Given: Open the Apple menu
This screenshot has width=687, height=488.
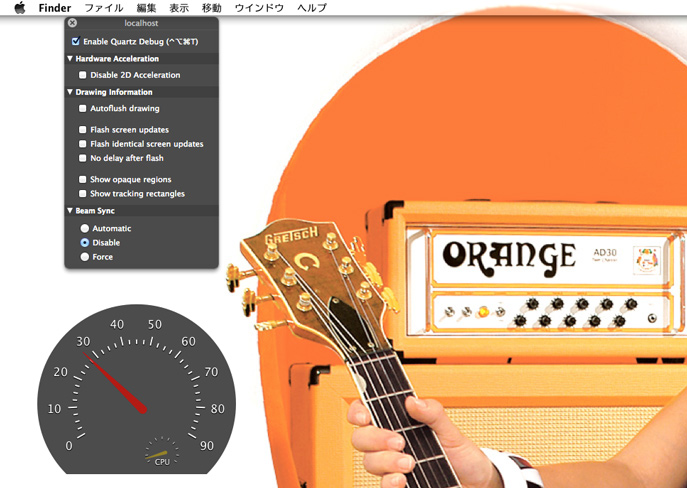Looking at the screenshot, I should point(20,7).
